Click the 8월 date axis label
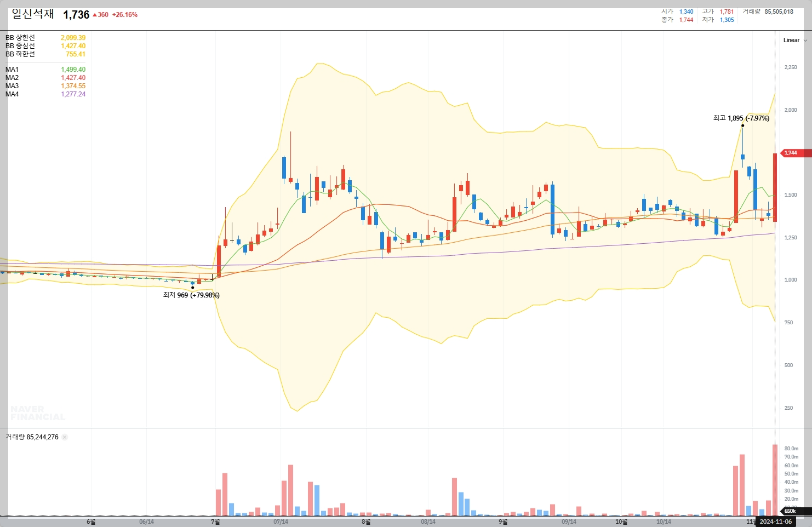812x527 pixels. click(366, 522)
